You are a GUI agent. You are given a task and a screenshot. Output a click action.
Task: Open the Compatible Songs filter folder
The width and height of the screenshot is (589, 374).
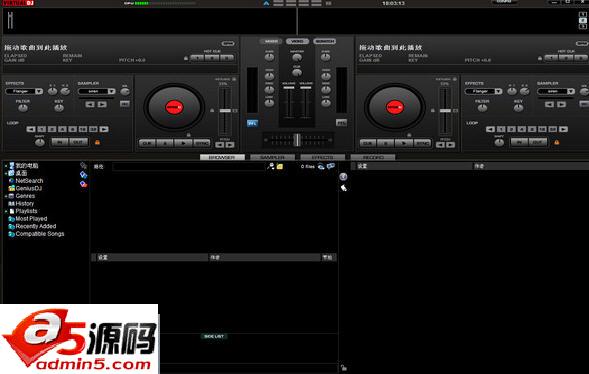40,234
